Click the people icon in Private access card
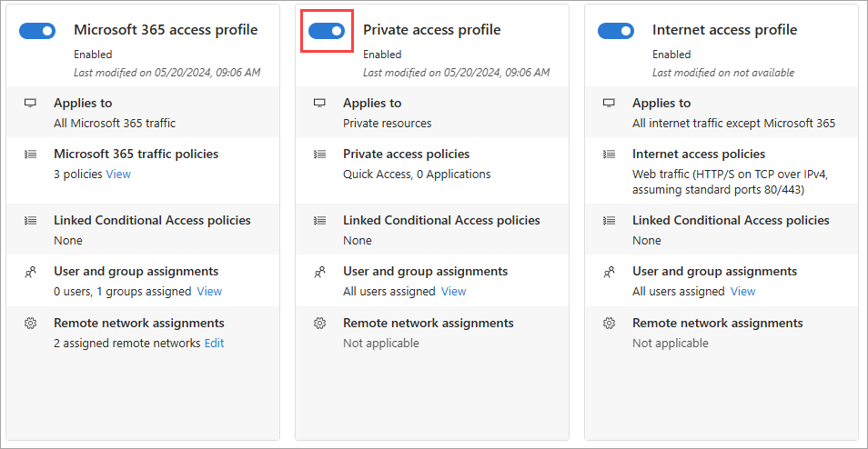This screenshot has height=449, width=868. pos(319,272)
